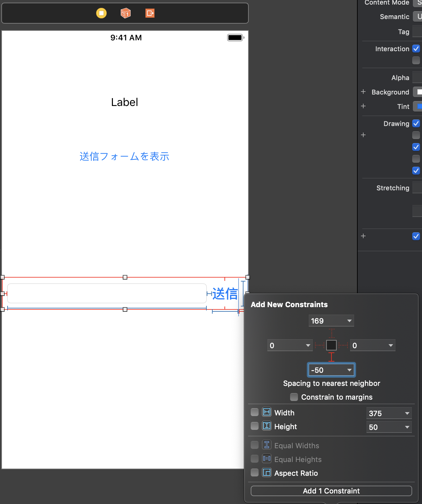Click the Width constraint icon

click(x=266, y=412)
